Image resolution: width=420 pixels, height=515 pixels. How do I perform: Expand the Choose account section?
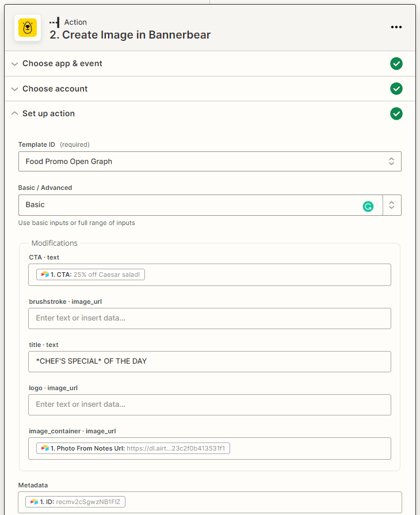(55, 89)
